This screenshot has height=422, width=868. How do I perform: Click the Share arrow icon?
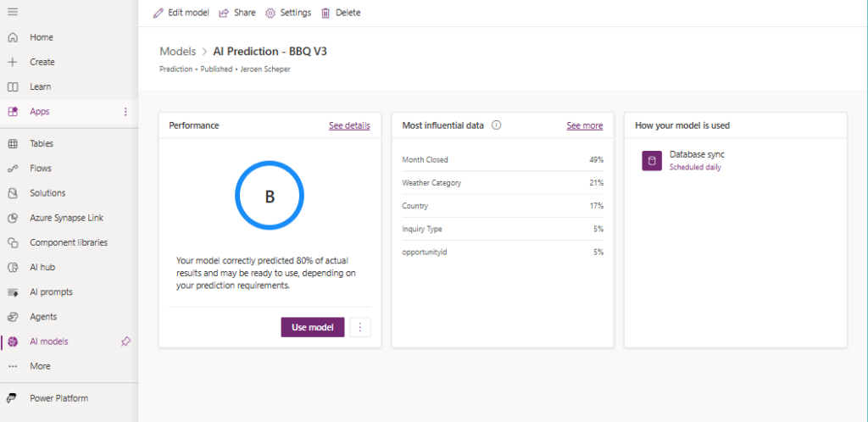(224, 13)
